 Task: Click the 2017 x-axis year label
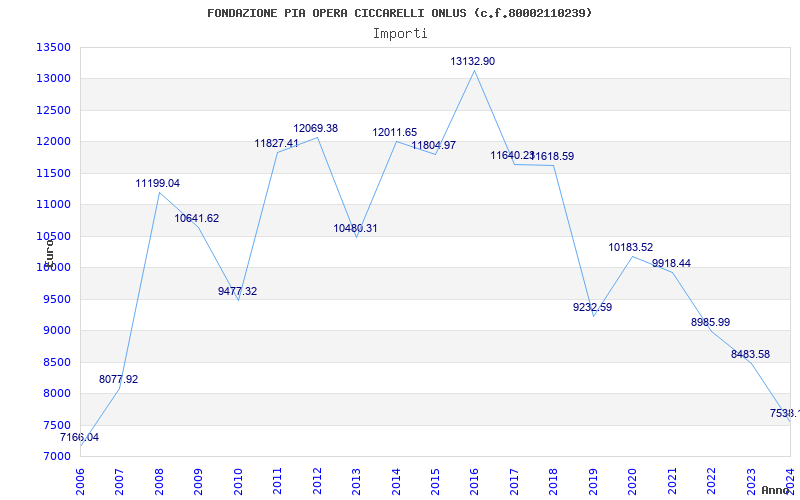514,481
